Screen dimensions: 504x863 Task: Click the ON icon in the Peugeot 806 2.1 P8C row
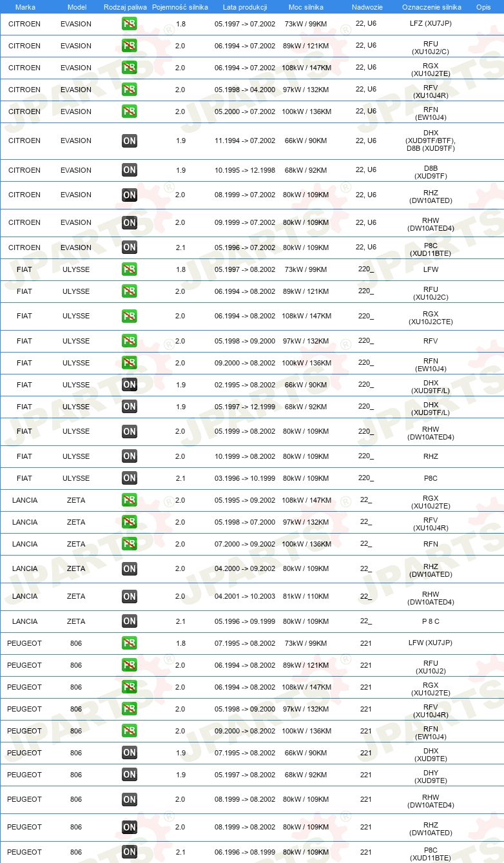click(130, 852)
